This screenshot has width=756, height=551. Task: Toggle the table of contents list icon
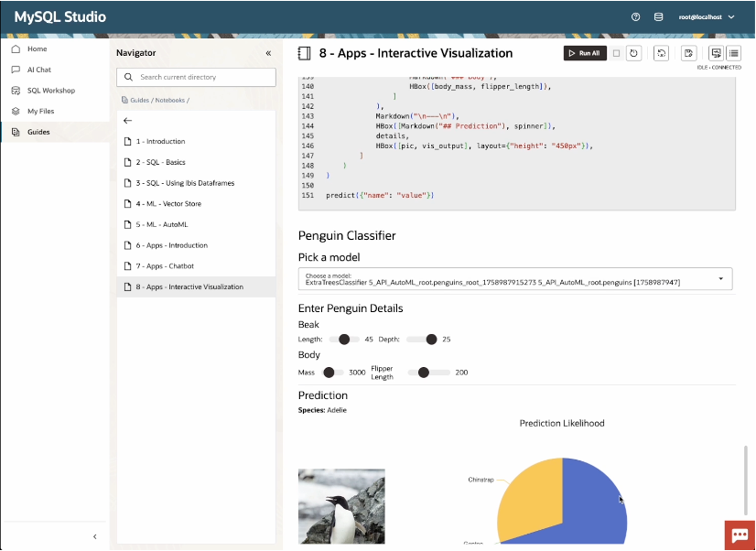[733, 53]
